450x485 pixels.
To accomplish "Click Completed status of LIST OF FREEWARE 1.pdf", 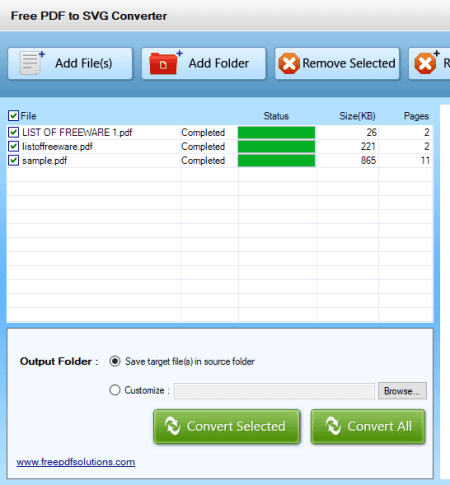I will [203, 132].
